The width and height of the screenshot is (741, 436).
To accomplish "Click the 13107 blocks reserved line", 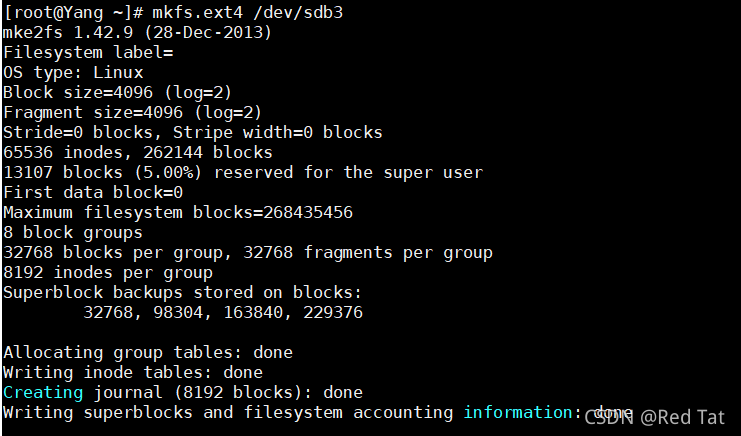I will tap(243, 172).
